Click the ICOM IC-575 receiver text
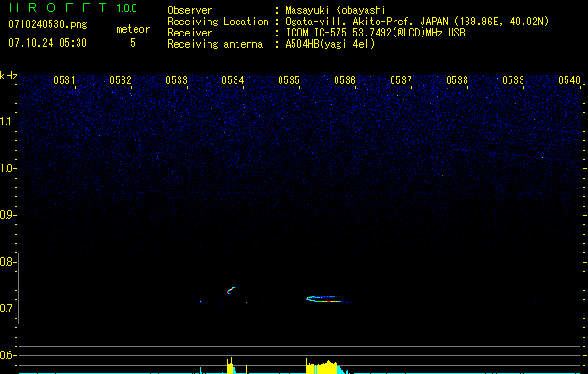This screenshot has height=374, width=588. pyautogui.click(x=375, y=33)
